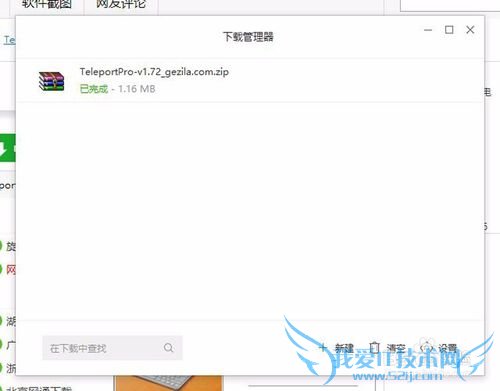500x391 pixels.
Task: Switch to 软件截图 tab in background page
Action: [47, 5]
